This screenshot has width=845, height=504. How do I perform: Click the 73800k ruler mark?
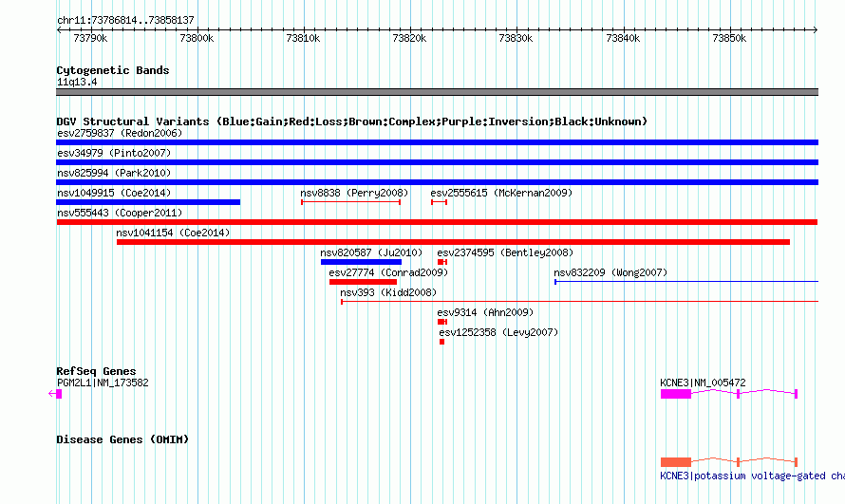197,38
